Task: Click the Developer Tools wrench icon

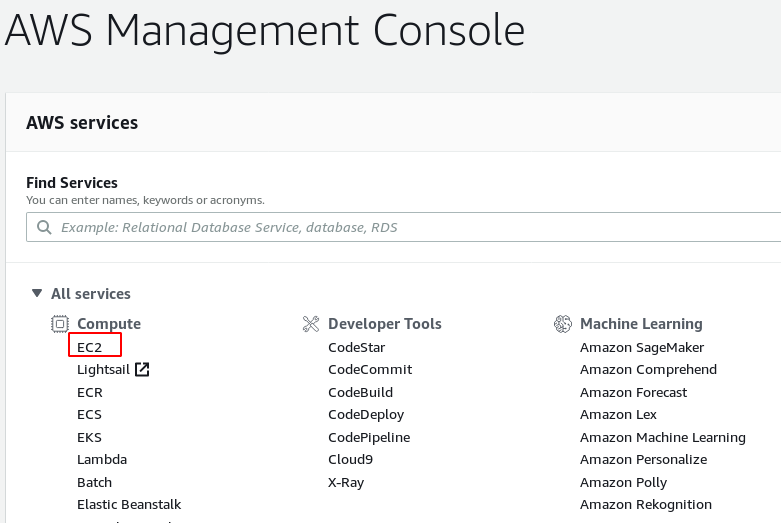Action: [x=310, y=324]
